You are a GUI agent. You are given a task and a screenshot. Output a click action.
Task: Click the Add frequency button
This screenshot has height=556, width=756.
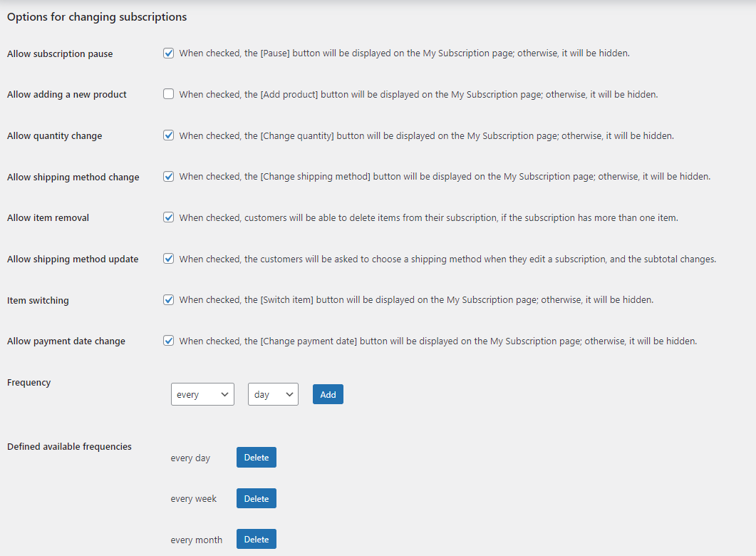(x=328, y=393)
